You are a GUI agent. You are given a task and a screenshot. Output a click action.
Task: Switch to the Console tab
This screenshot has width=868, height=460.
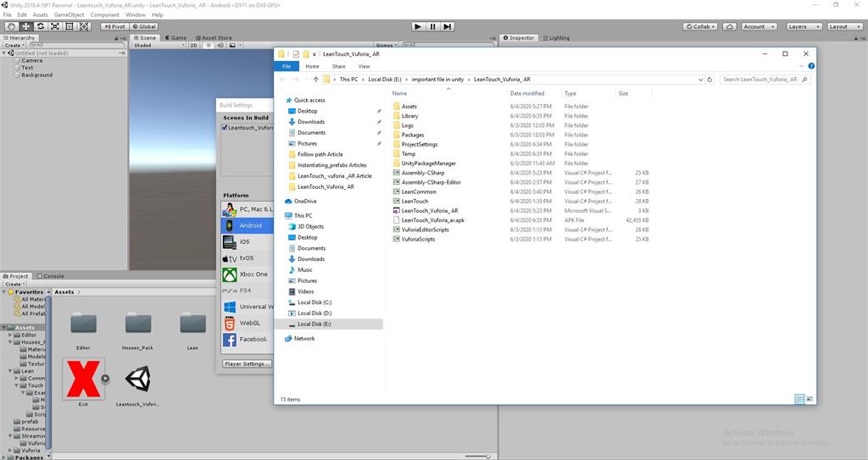click(50, 275)
